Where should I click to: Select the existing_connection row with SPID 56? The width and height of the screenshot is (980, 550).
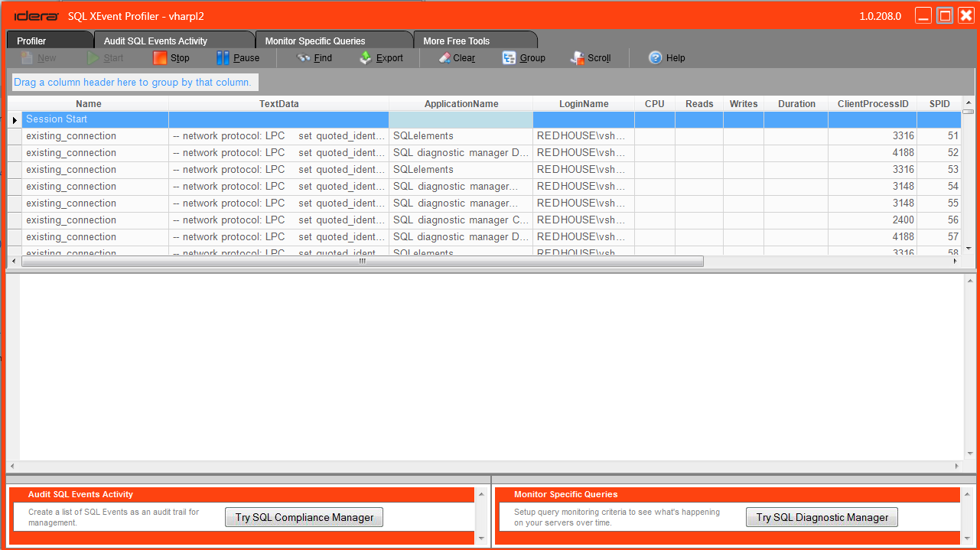(484, 220)
